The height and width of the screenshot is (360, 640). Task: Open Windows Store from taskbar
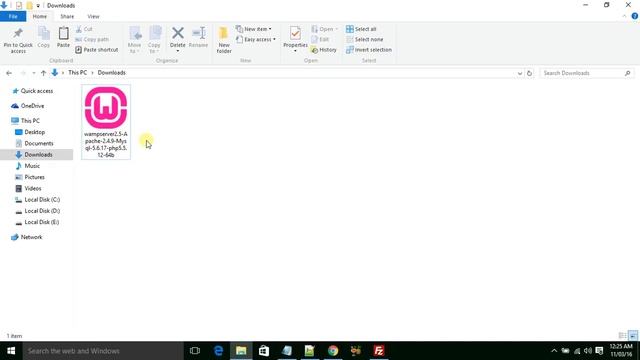[x=264, y=351]
